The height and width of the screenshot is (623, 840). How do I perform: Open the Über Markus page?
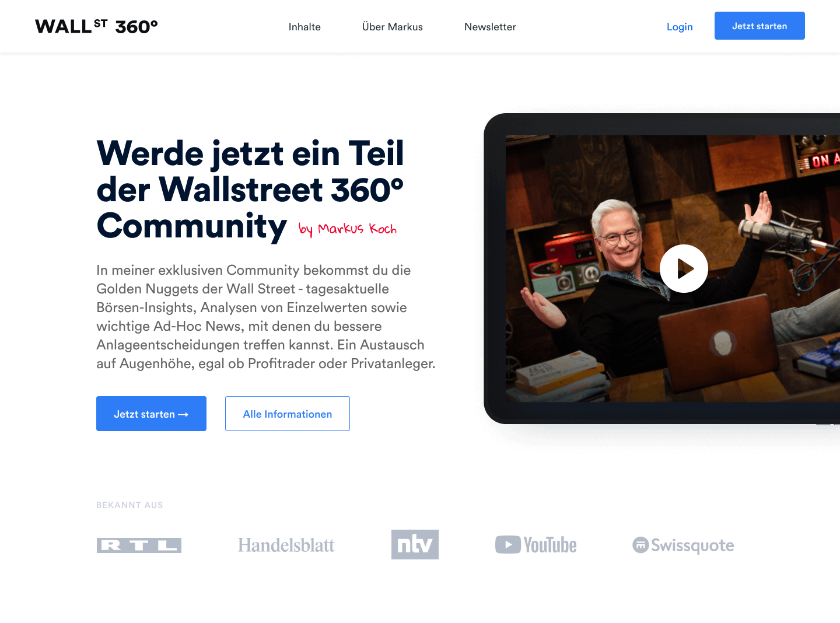click(392, 27)
